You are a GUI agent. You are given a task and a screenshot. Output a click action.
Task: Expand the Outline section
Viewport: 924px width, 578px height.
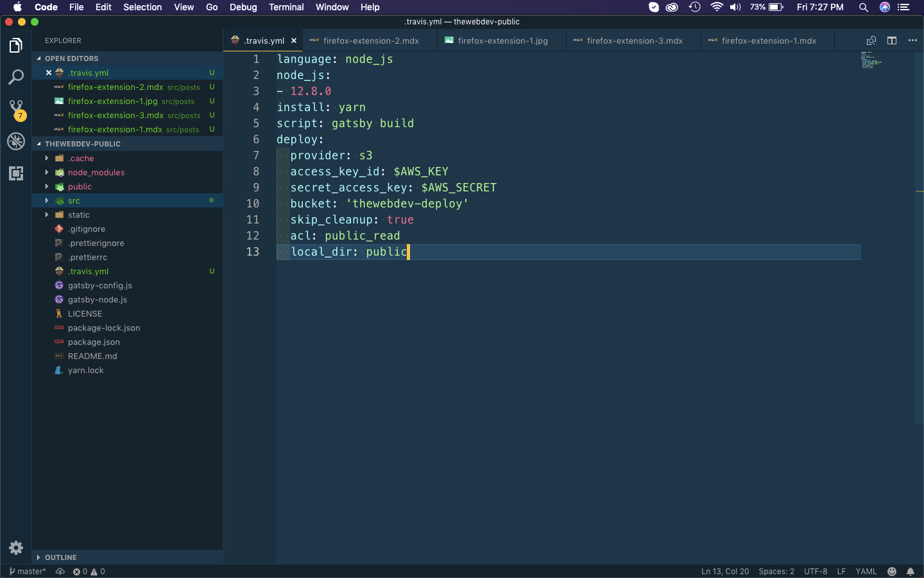click(x=127, y=557)
